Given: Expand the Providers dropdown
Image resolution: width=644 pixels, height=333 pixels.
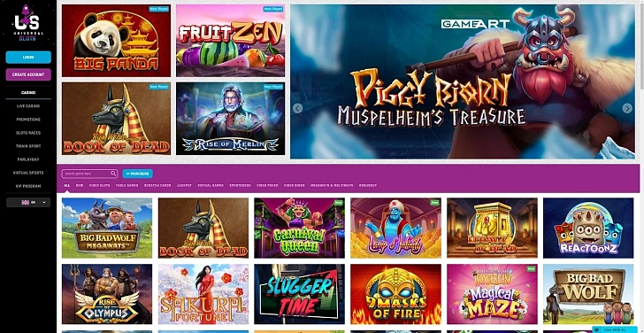Looking at the screenshot, I should [138, 174].
